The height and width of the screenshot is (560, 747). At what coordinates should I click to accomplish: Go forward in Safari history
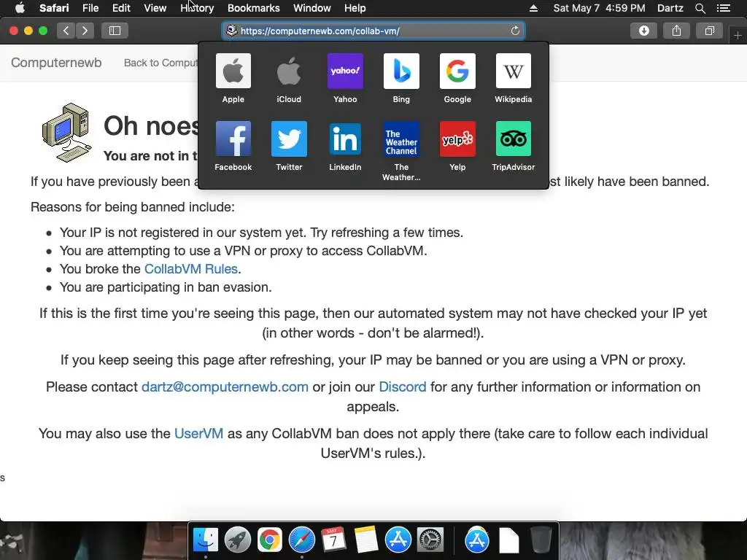(85, 31)
